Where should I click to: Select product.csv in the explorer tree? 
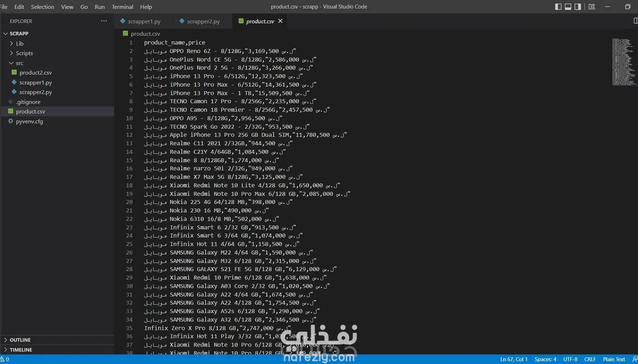tap(30, 111)
